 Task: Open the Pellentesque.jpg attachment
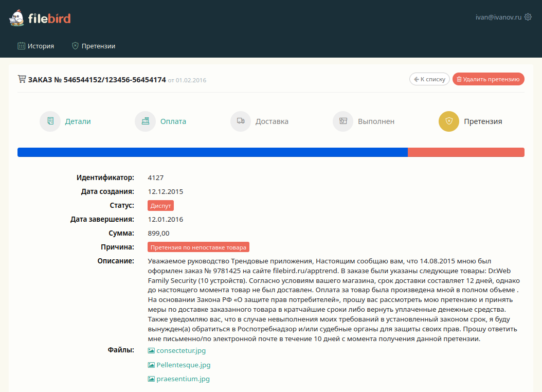pyautogui.click(x=183, y=365)
